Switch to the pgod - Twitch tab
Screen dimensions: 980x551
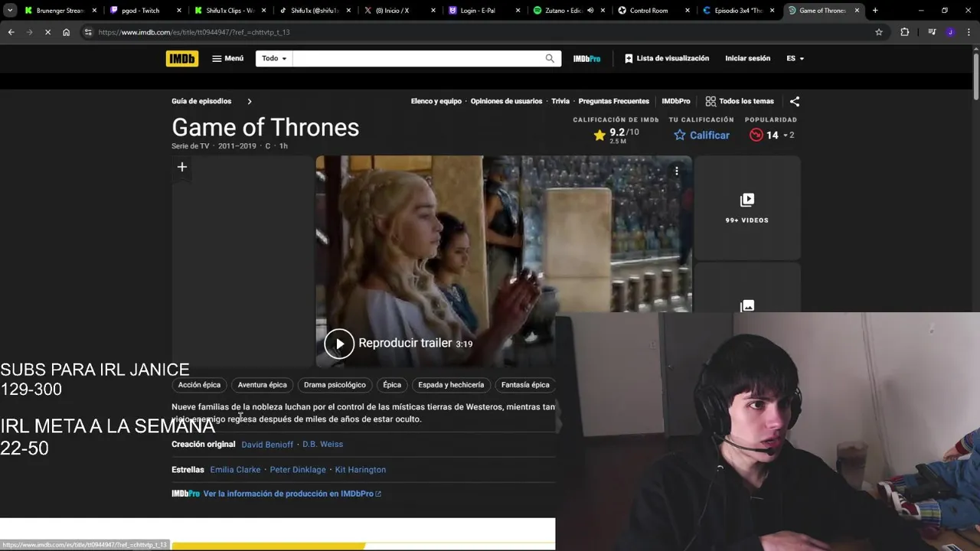[140, 11]
